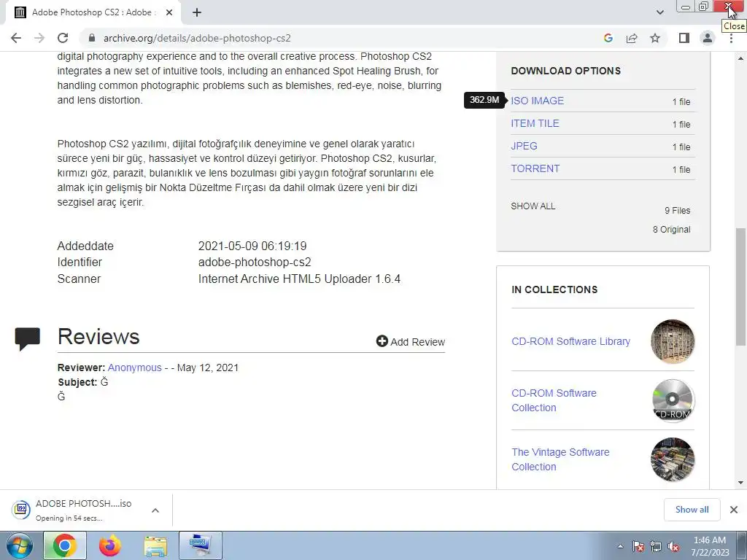The image size is (747, 560).
Task: Click the Reviews speech bubble icon
Action: click(27, 338)
